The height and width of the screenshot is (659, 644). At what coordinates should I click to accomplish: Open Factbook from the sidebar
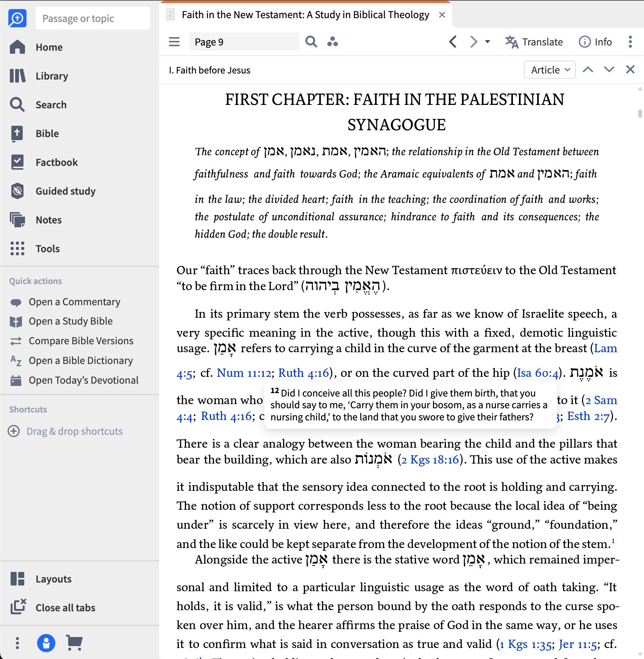[56, 162]
